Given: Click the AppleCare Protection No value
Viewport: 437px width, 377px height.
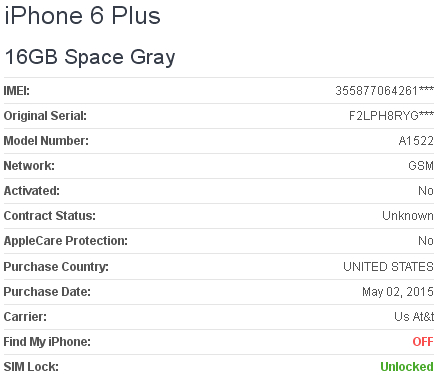Looking at the screenshot, I should 426,241.
